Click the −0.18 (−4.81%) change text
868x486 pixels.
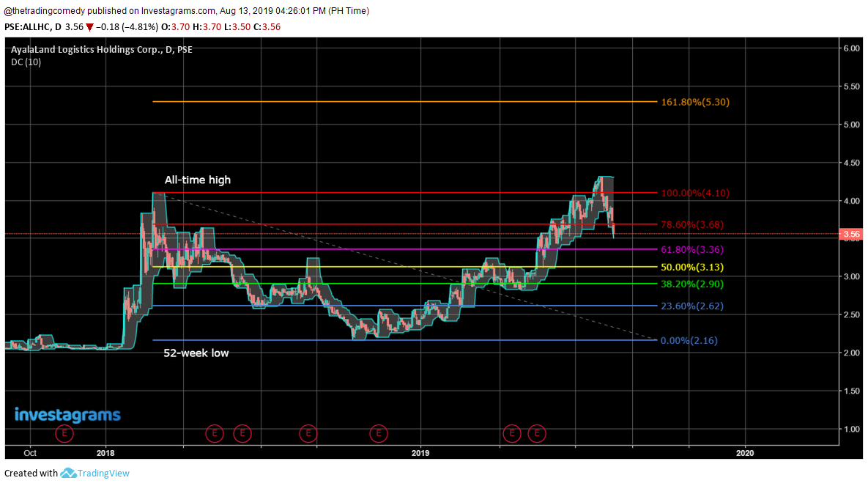(127, 26)
